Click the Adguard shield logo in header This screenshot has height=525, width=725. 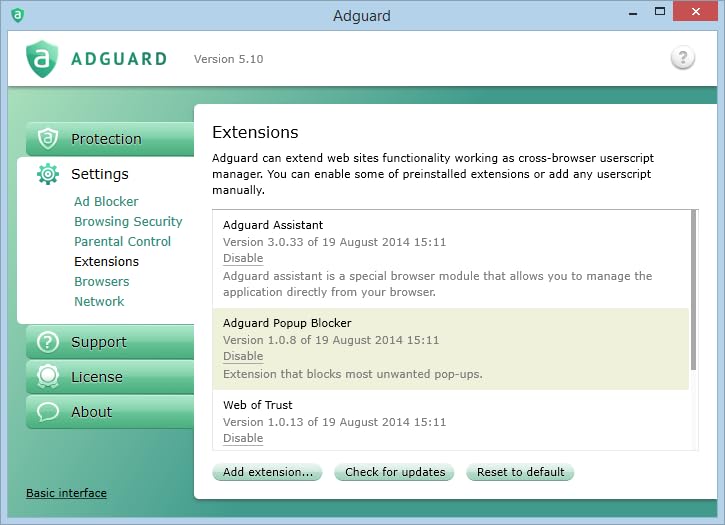click(42, 59)
